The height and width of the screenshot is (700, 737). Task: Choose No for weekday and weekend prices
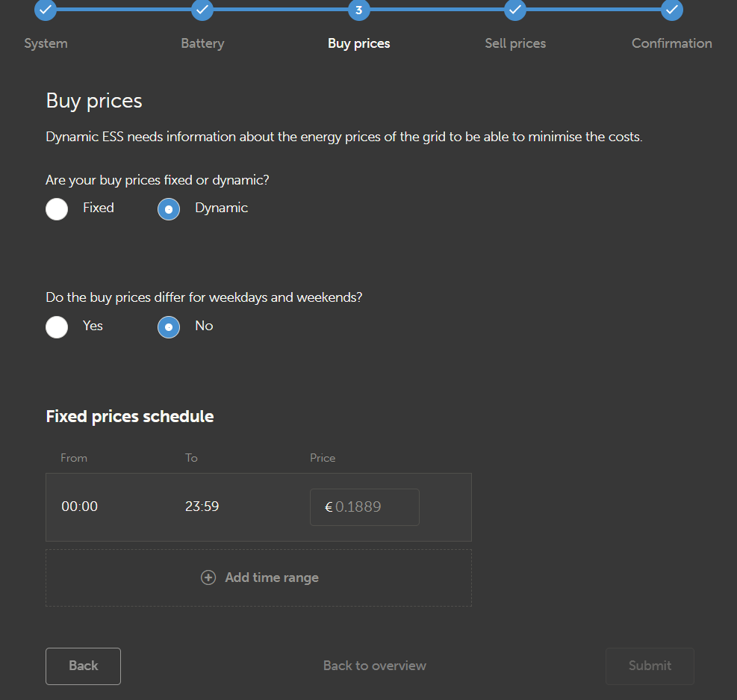coord(169,327)
